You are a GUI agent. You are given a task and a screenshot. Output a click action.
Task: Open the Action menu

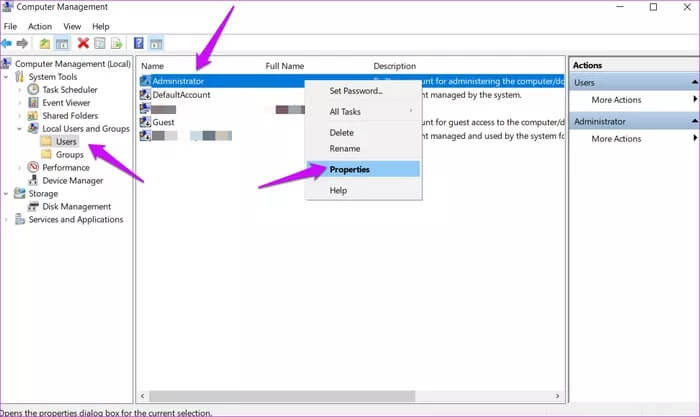(40, 26)
